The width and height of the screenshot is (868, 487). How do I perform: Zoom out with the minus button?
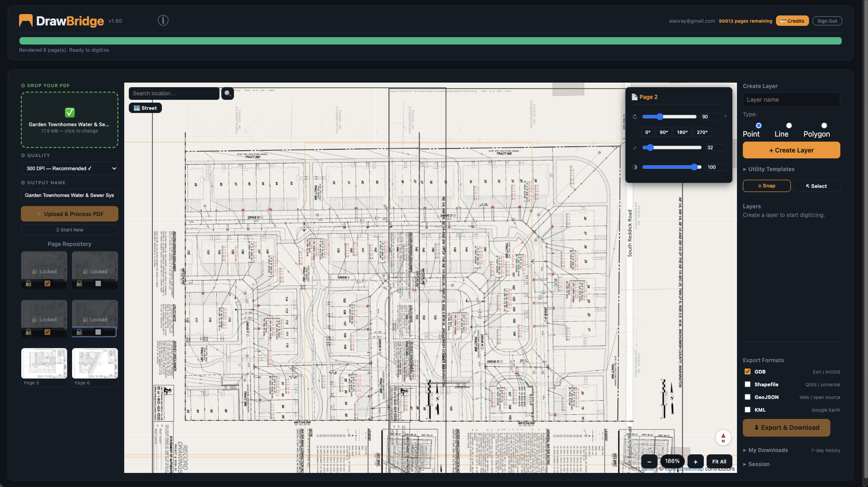[649, 462]
